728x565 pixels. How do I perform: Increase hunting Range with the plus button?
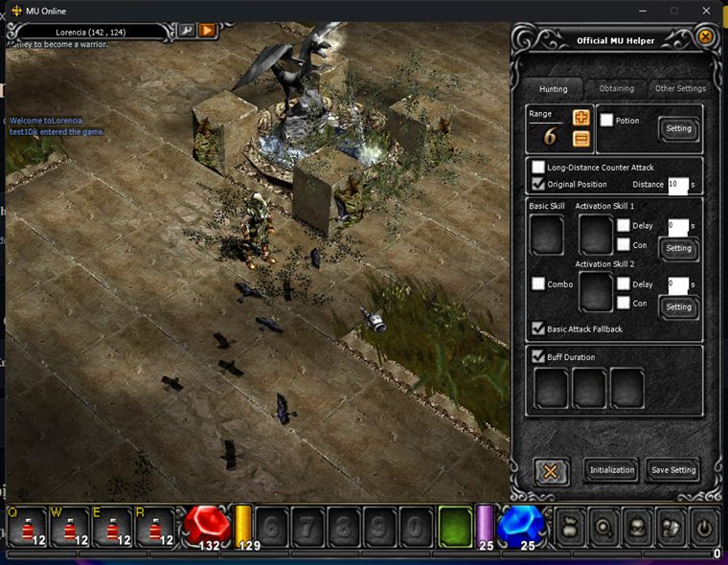click(x=580, y=118)
